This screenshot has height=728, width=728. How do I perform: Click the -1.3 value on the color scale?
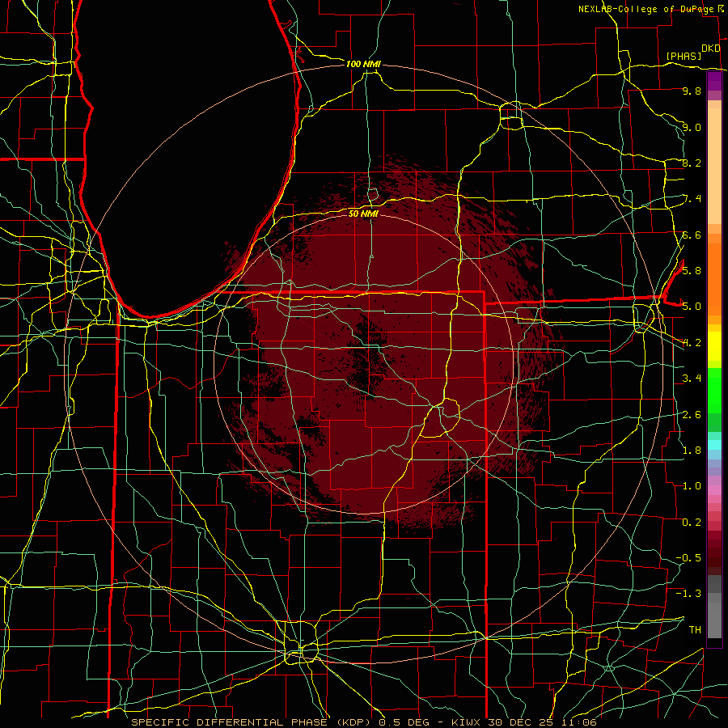(688, 594)
